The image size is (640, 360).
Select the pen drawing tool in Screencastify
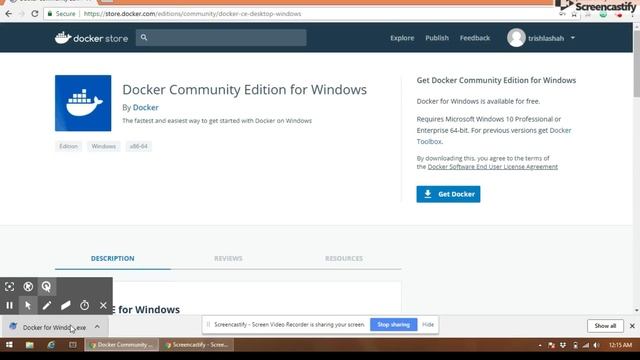pos(47,305)
